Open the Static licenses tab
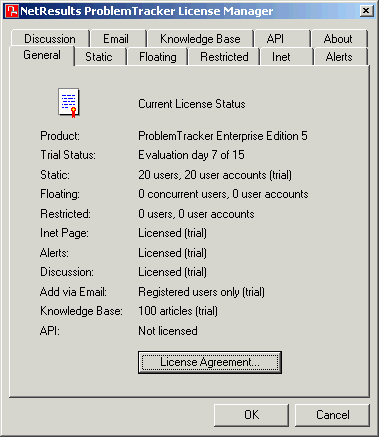 [x=100, y=57]
